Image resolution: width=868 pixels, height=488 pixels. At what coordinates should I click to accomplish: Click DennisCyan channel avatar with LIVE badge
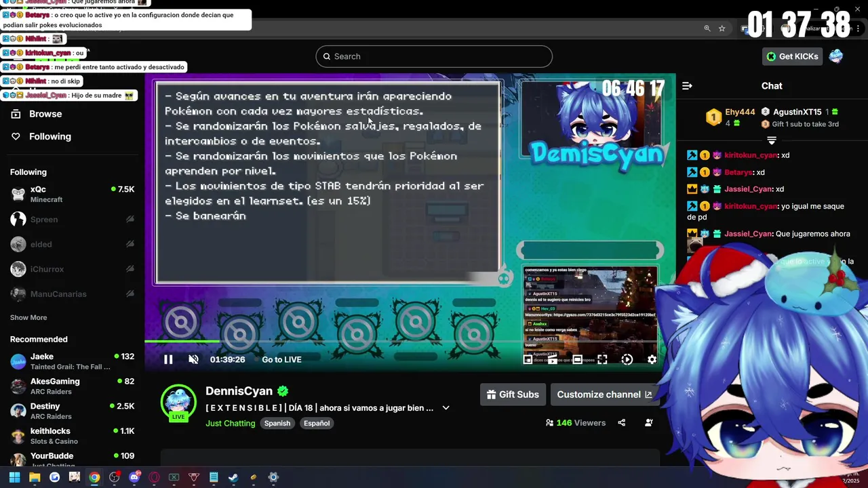[178, 403]
